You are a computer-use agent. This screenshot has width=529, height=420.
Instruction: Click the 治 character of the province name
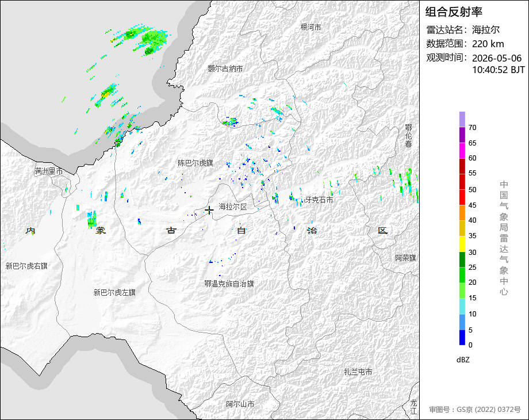click(312, 231)
